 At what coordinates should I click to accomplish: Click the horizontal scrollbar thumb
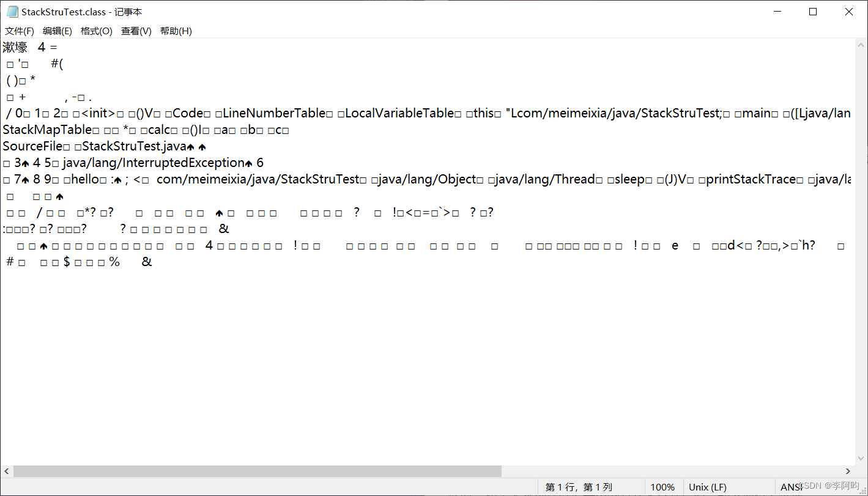[258, 472]
